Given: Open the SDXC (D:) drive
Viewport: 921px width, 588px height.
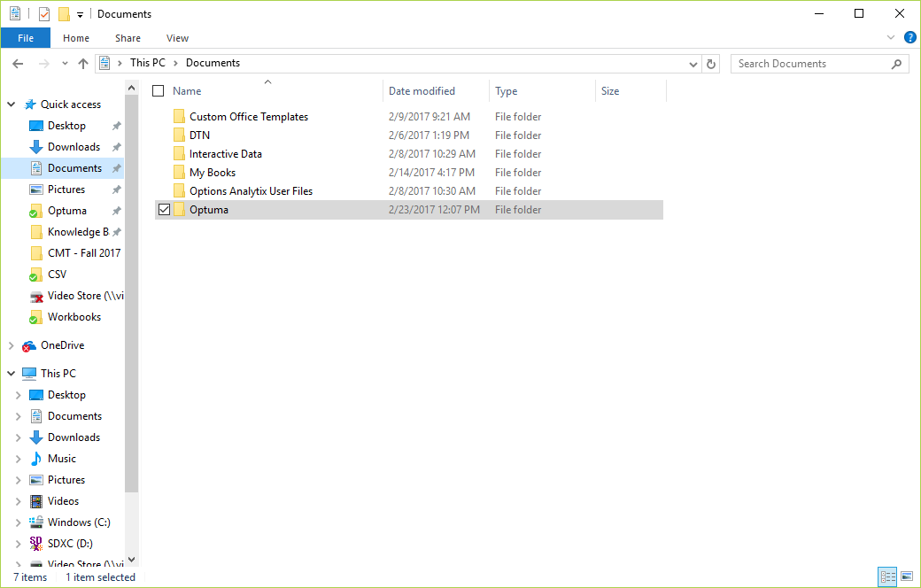Looking at the screenshot, I should (70, 544).
